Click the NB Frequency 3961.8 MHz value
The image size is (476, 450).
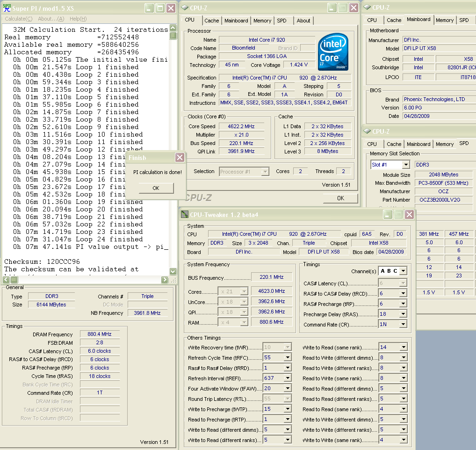click(147, 313)
